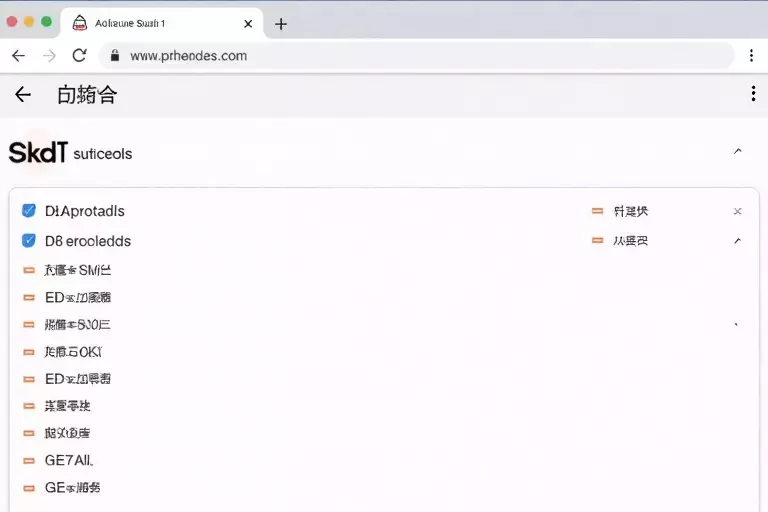Viewport: 768px width, 512px height.
Task: Select the list item ending in OKI
Action: [73, 352]
